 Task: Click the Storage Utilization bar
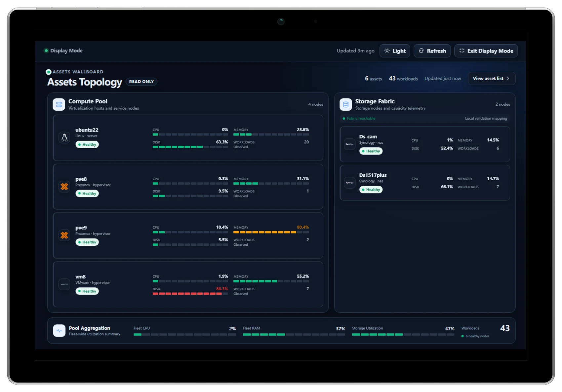point(403,335)
